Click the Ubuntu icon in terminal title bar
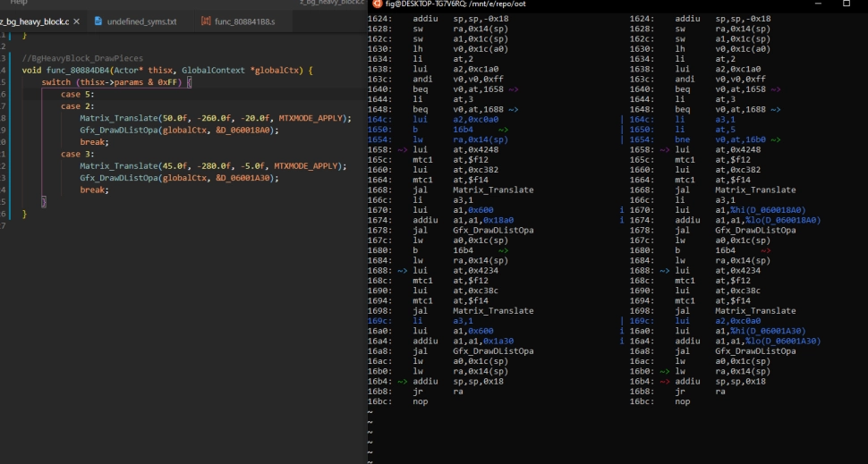 (377, 4)
